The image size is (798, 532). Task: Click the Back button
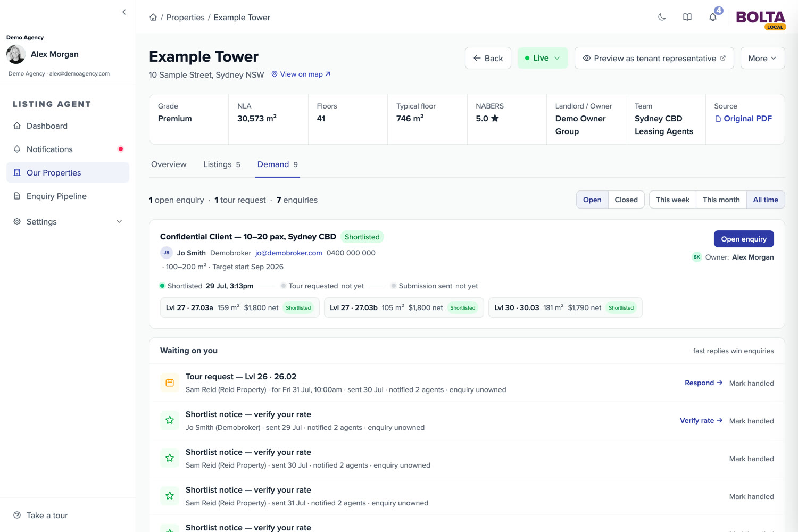point(488,58)
